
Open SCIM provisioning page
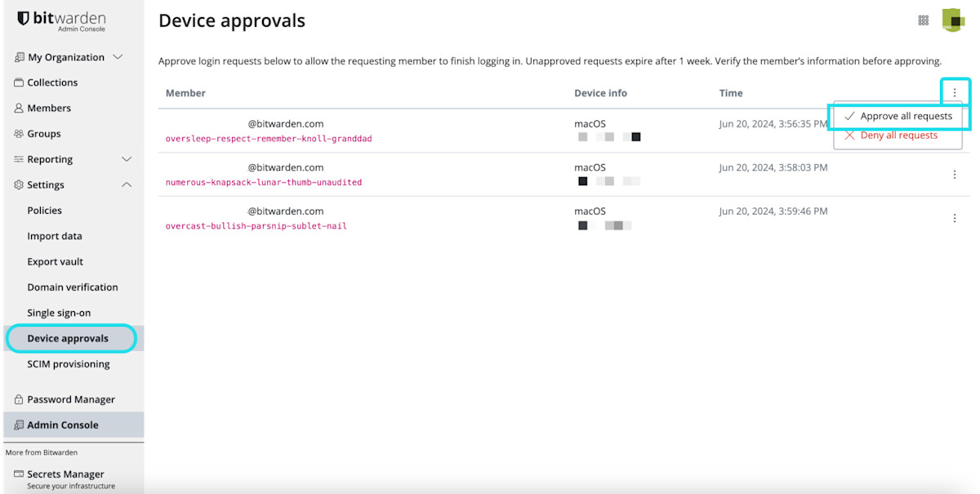tap(68, 364)
